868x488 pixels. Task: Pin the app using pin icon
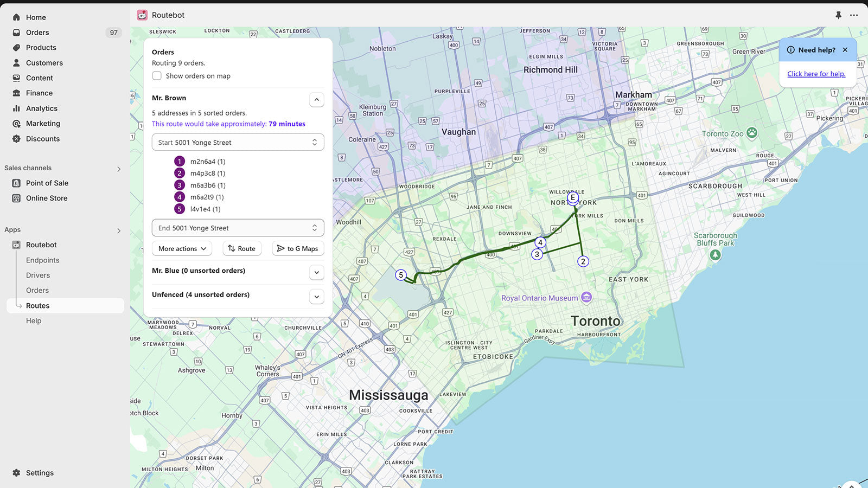pyautogui.click(x=838, y=15)
